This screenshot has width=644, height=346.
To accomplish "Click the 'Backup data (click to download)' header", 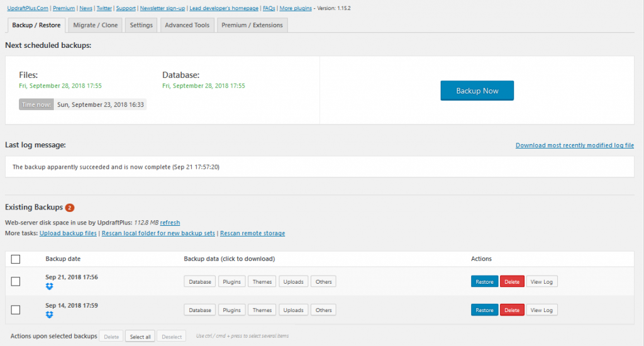I will coord(229,259).
